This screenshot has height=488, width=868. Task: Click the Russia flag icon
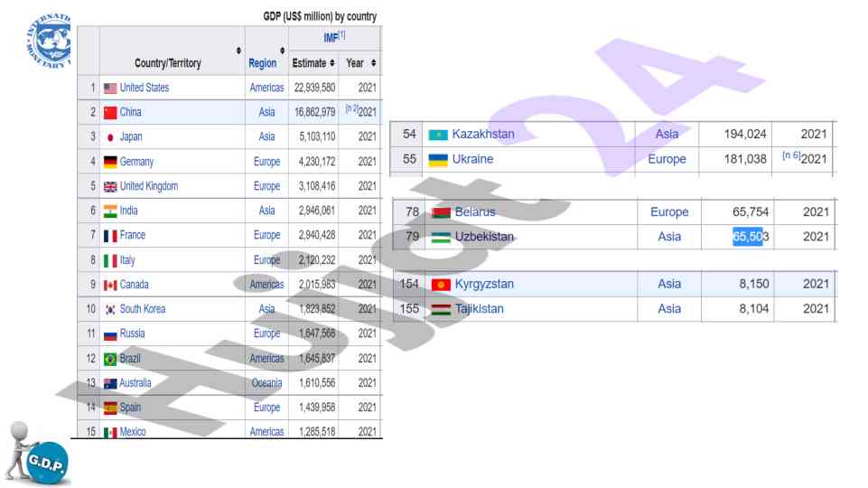[110, 334]
